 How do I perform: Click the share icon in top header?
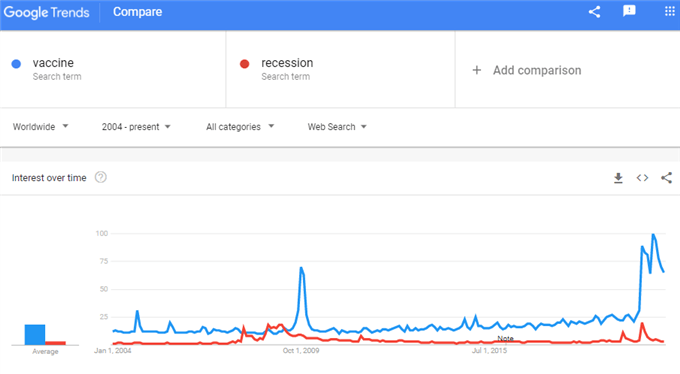coord(594,12)
